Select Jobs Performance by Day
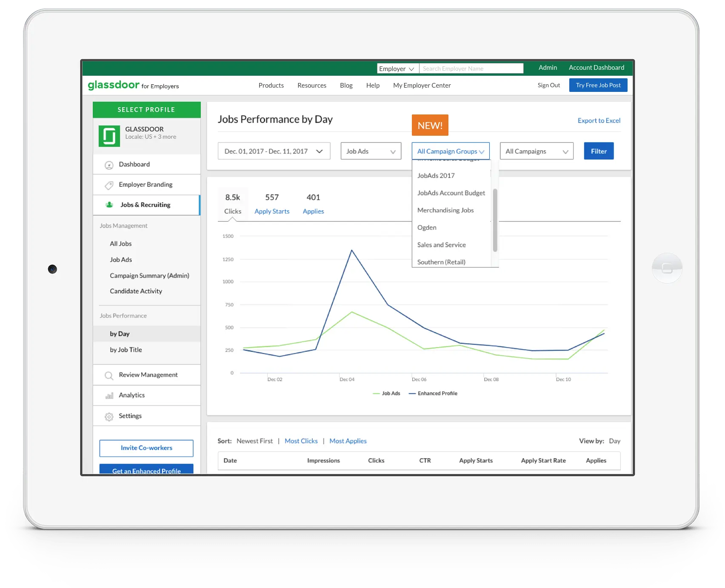The width and height of the screenshot is (725, 588). 146,334
